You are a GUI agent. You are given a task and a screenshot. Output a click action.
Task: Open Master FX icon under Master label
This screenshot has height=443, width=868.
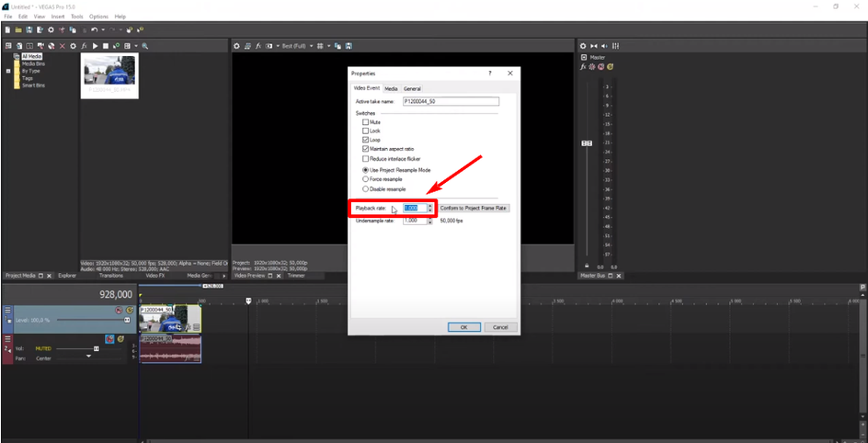click(x=583, y=67)
